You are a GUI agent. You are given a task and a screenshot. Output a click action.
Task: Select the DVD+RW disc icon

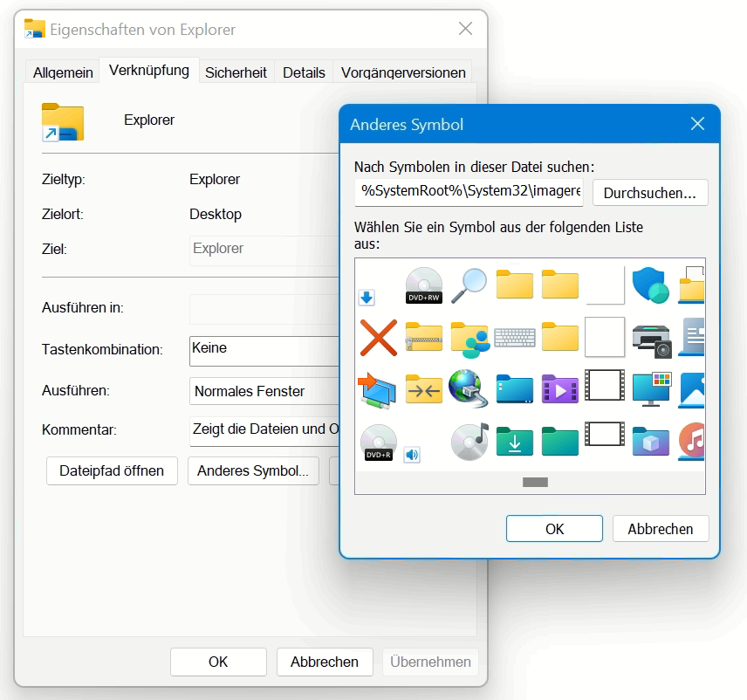pos(424,285)
